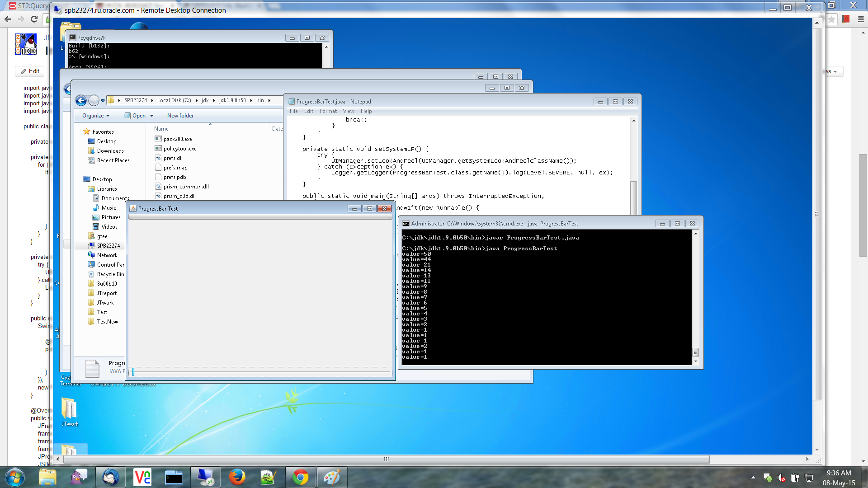This screenshot has width=868, height=488.
Task: Select the TestNew folder in the navigation tree
Action: (x=107, y=322)
